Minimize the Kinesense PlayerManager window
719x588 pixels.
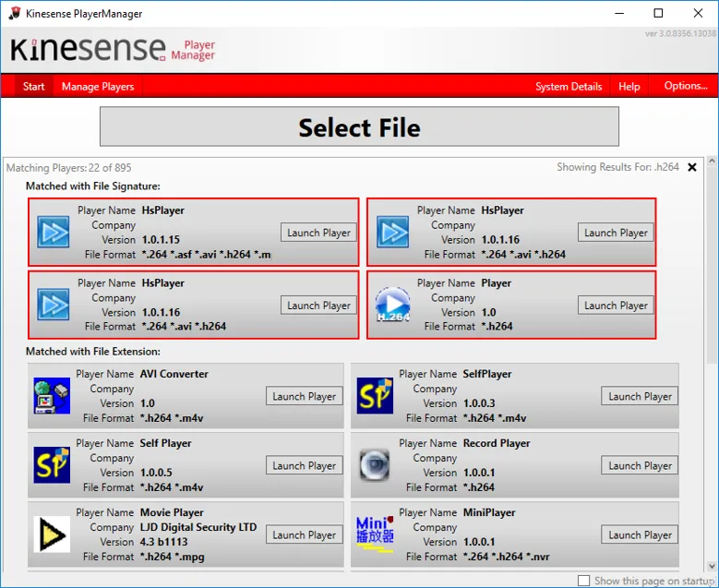(619, 13)
